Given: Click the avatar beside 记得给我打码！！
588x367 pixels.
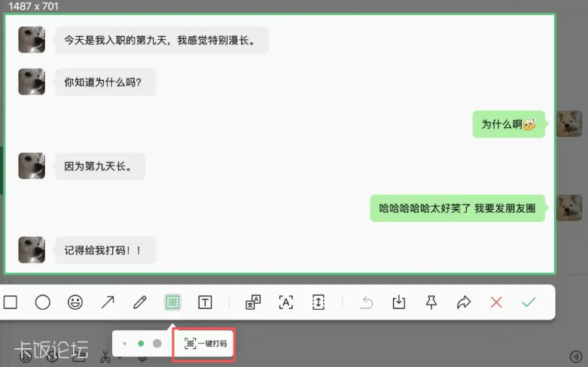Looking at the screenshot, I should 32,250.
